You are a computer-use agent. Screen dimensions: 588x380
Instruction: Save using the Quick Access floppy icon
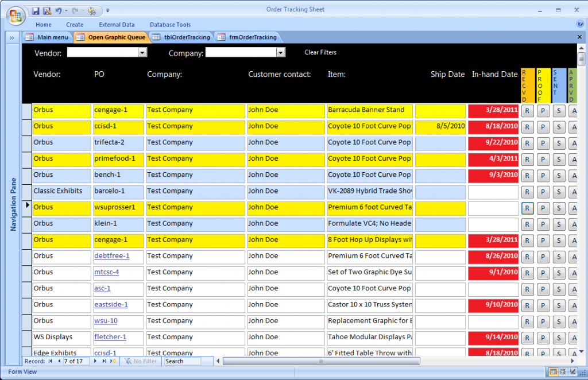[x=36, y=11]
